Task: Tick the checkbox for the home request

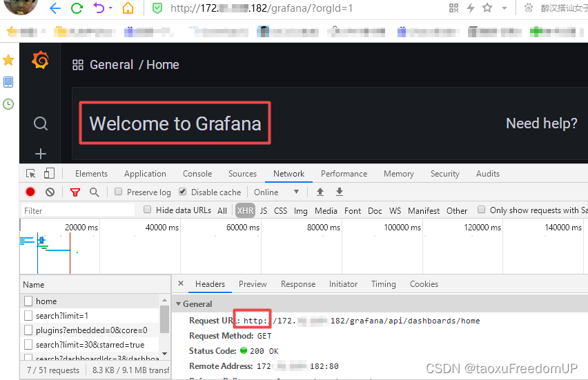Action: (28, 301)
